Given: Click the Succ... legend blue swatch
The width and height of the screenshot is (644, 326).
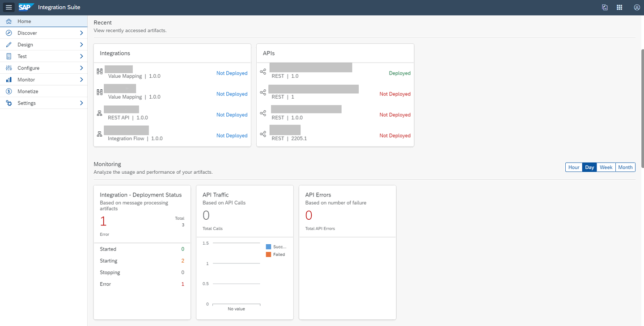Looking at the screenshot, I should [x=268, y=247].
